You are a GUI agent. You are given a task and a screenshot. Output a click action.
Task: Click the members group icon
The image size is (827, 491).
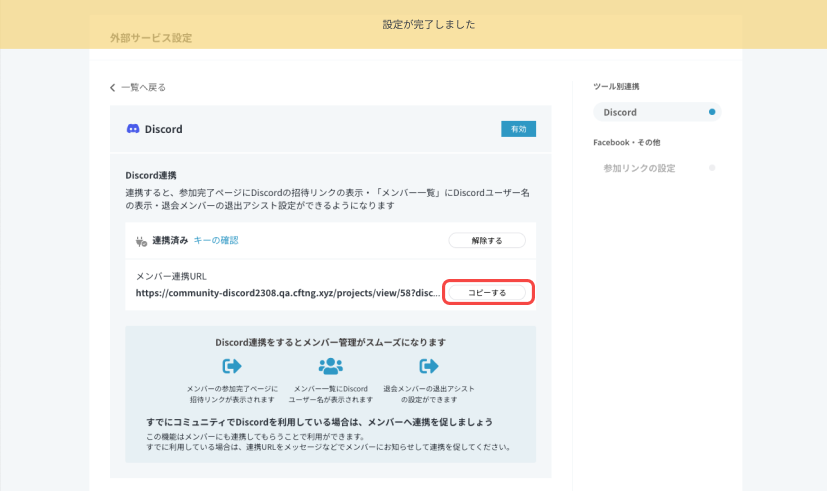[x=330, y=366]
